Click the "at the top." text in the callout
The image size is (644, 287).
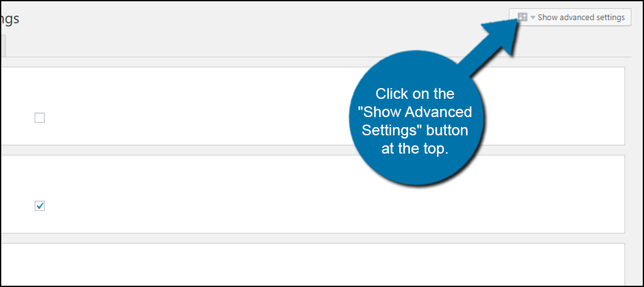point(415,149)
